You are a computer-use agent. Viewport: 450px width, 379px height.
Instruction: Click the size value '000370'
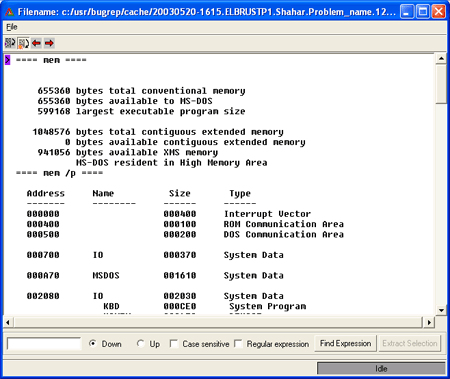(180, 255)
